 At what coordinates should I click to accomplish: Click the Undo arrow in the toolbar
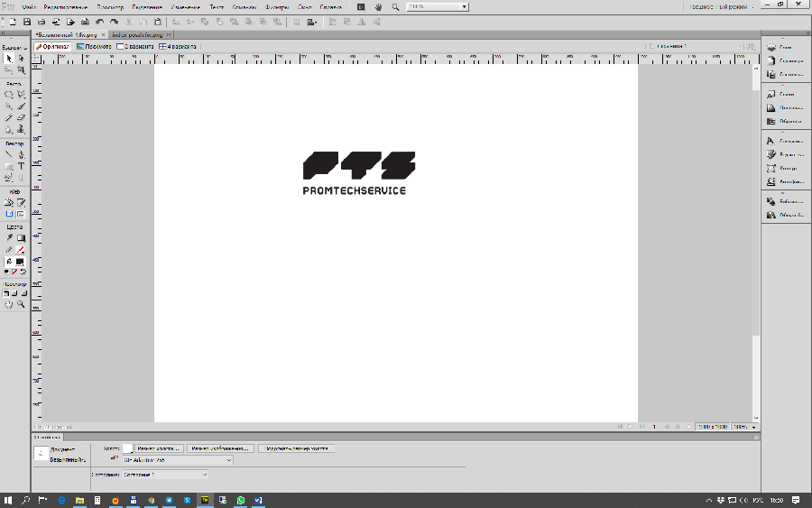coord(99,21)
